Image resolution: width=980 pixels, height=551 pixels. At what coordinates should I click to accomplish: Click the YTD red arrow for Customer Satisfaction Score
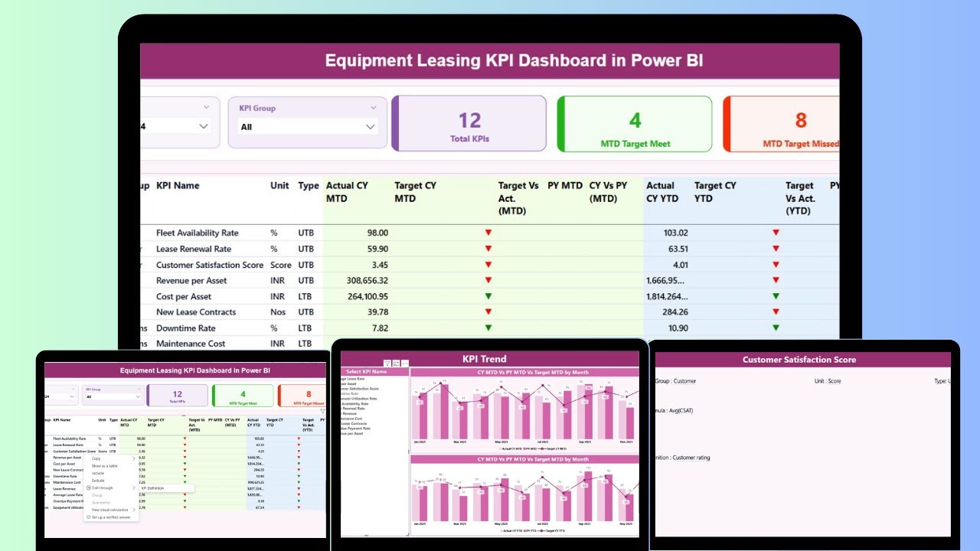(776, 265)
